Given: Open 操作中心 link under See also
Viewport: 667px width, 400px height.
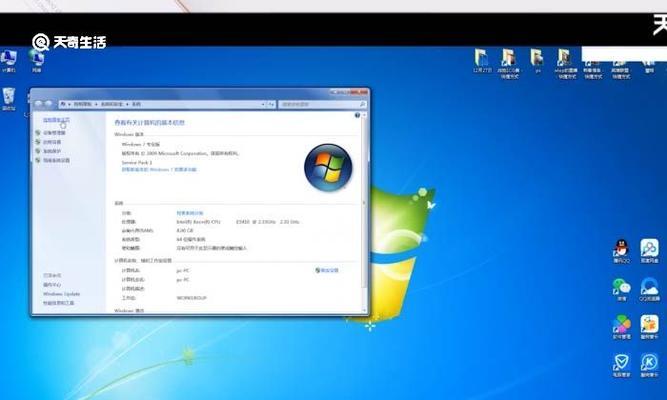Looking at the screenshot, I should click(x=52, y=285).
